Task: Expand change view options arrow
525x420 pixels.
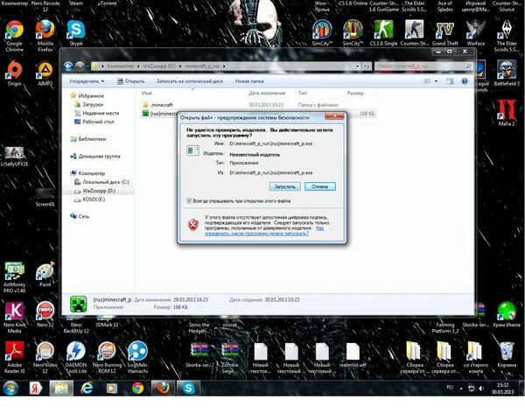Action: (436, 81)
